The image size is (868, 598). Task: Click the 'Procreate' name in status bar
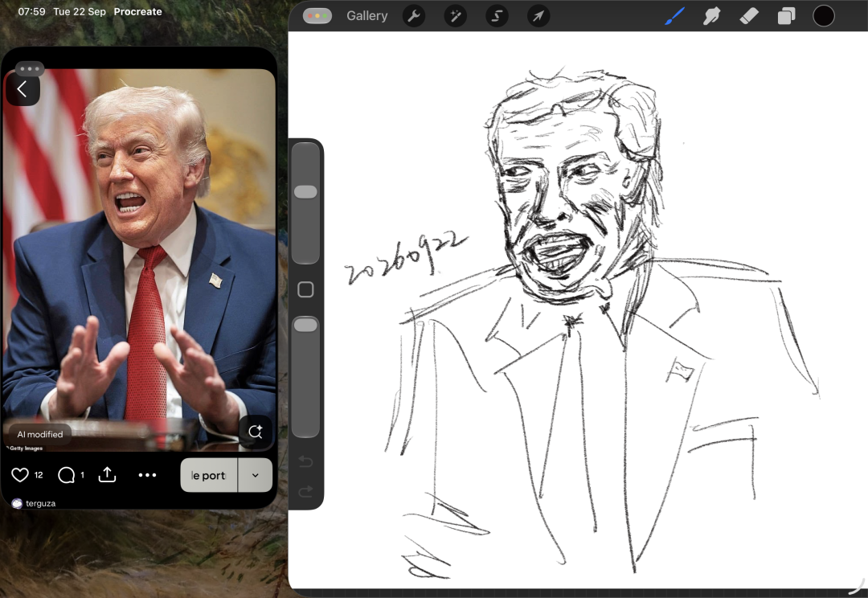(x=138, y=11)
